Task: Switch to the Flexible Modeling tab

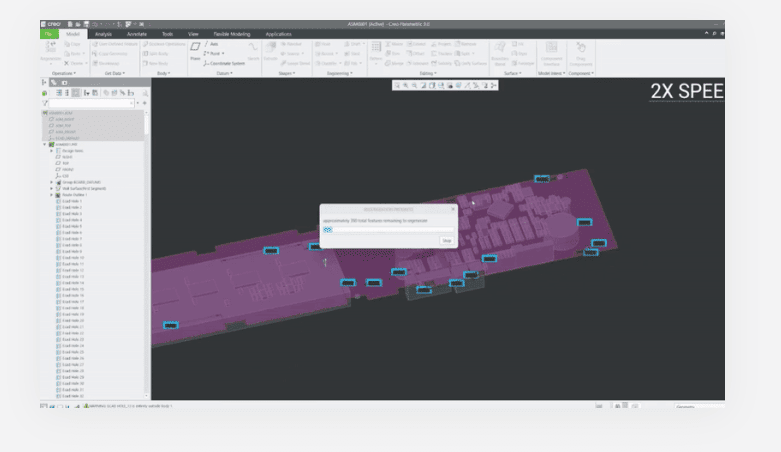Action: click(232, 34)
